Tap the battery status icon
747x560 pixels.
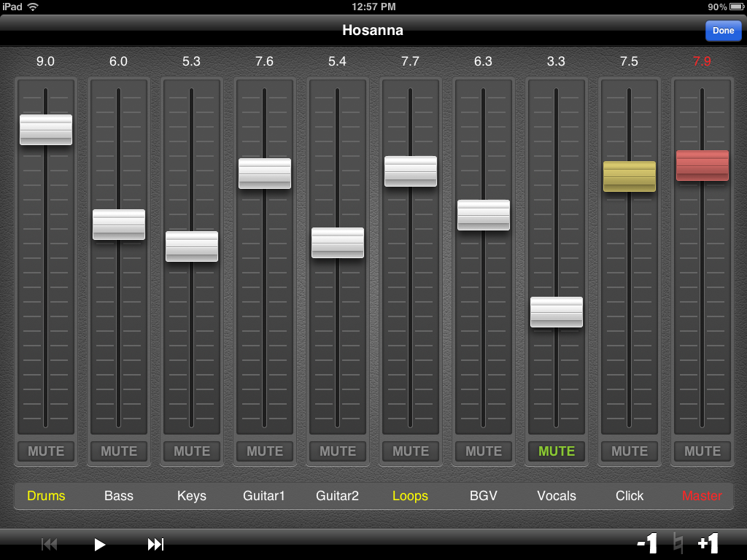tap(737, 7)
